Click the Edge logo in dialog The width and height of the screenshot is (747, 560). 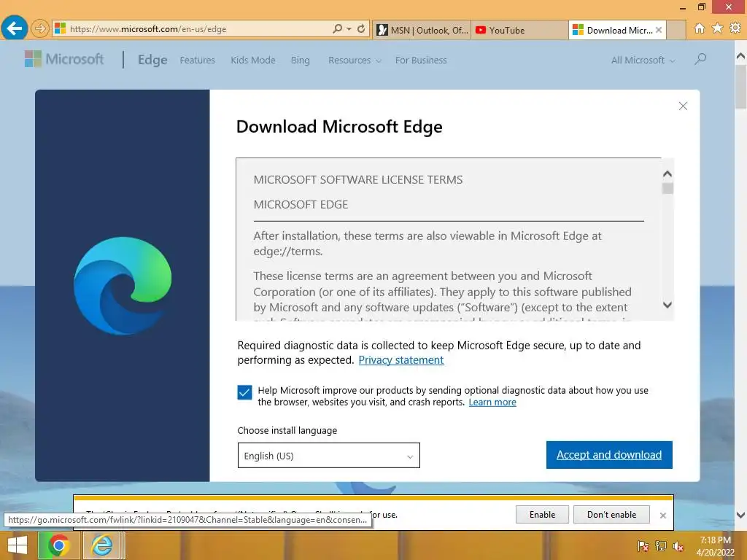coord(123,286)
